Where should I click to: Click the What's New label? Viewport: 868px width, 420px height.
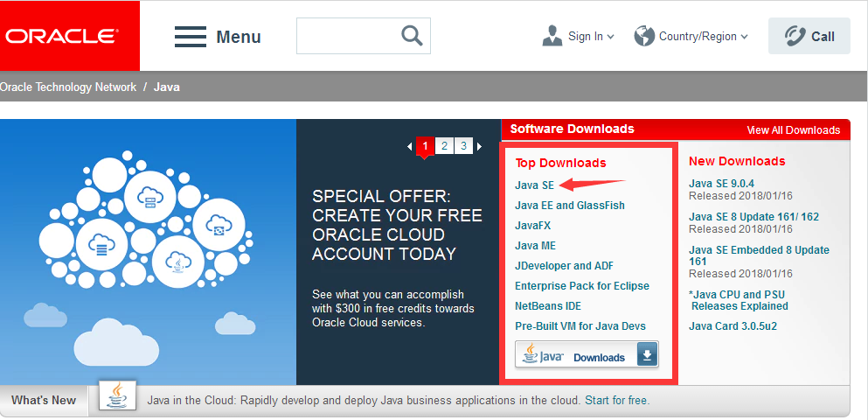44,400
